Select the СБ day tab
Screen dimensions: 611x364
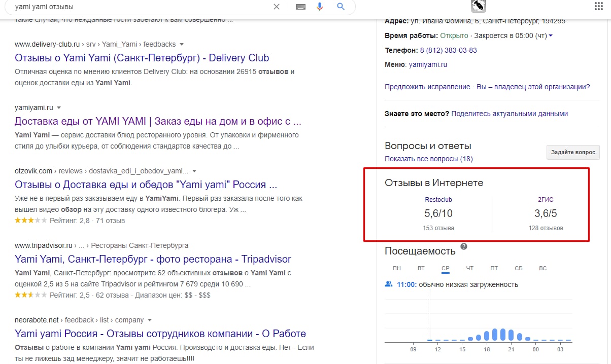[x=519, y=268]
